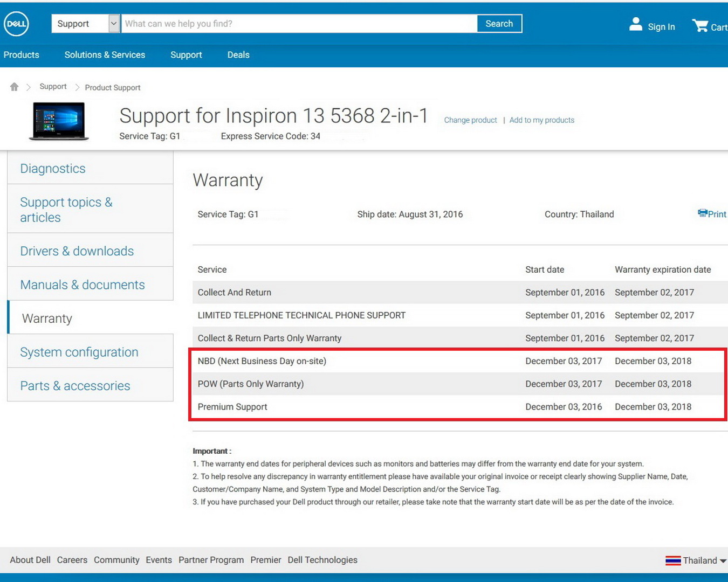Click the Search button

pyautogui.click(x=499, y=24)
